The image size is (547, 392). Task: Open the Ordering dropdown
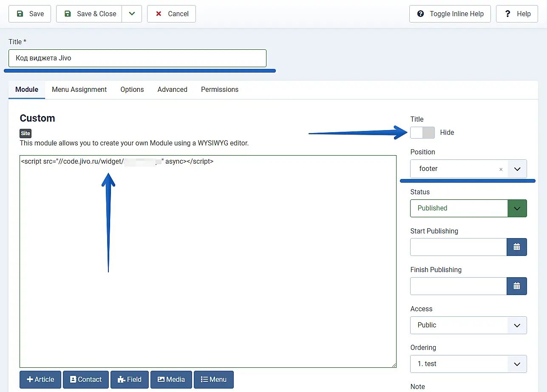coord(517,364)
